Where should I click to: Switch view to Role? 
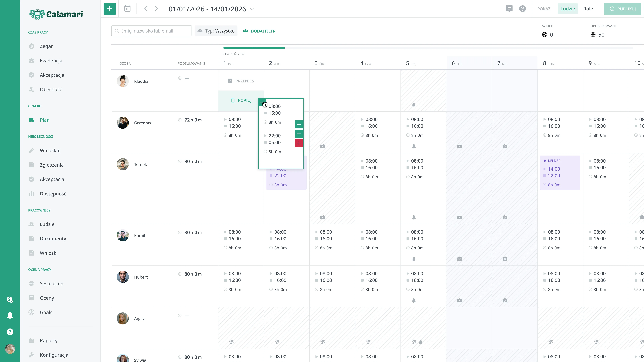tap(588, 9)
